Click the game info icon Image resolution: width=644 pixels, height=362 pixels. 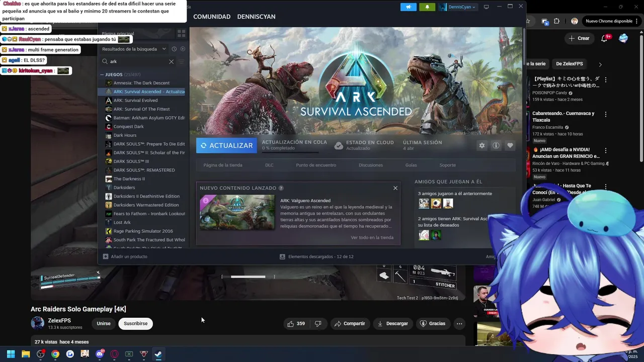click(496, 145)
